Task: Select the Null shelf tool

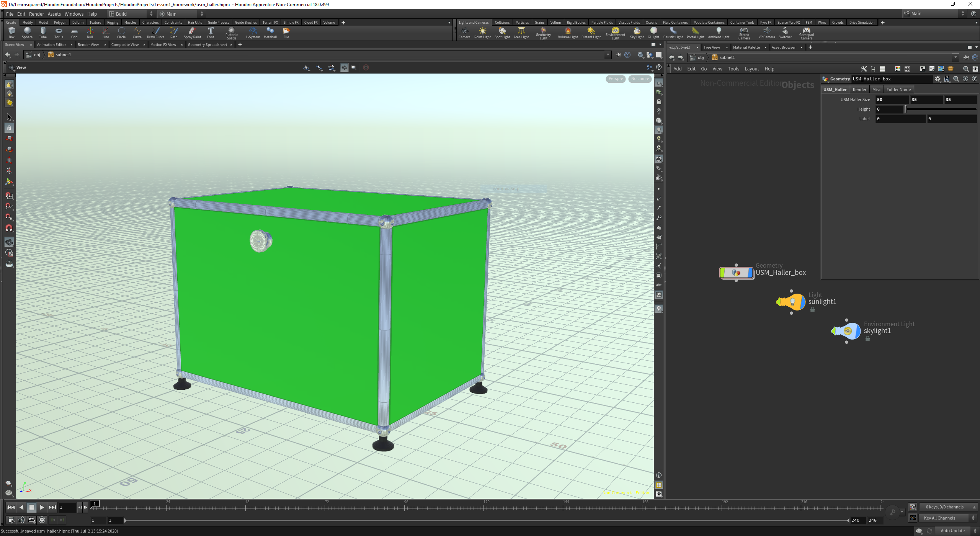Action: [x=90, y=33]
